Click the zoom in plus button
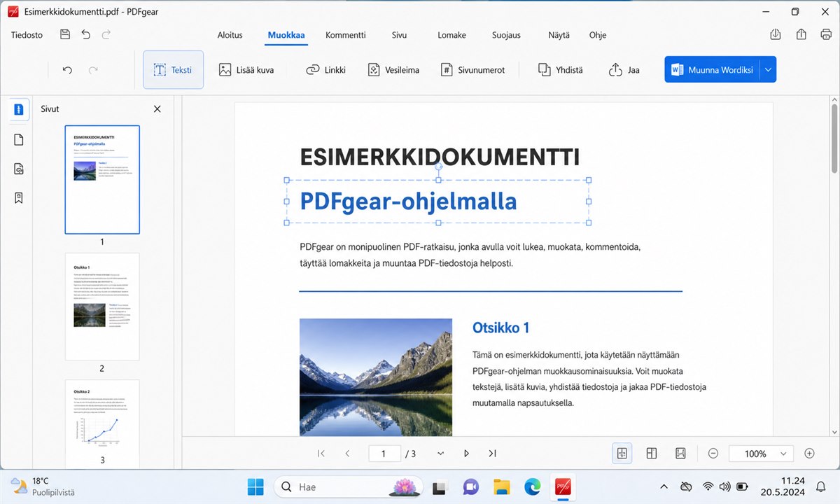 pos(809,454)
